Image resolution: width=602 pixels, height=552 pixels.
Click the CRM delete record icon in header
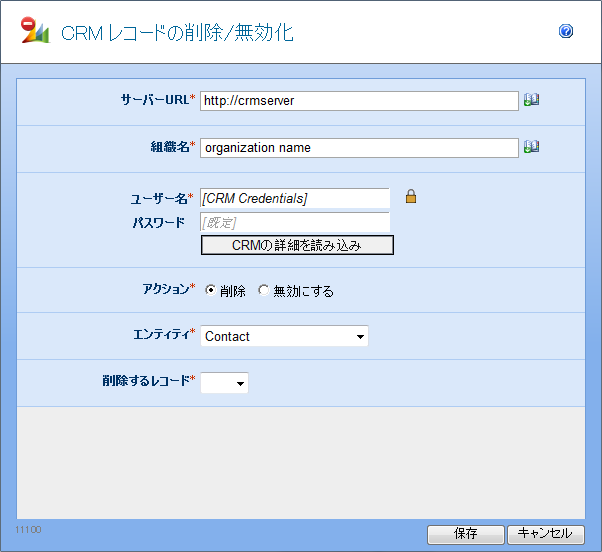(x=35, y=32)
